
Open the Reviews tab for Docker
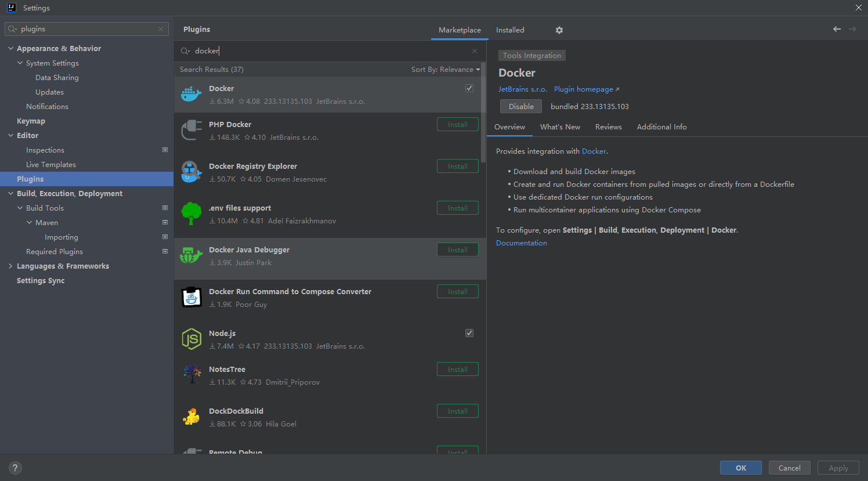click(x=608, y=127)
